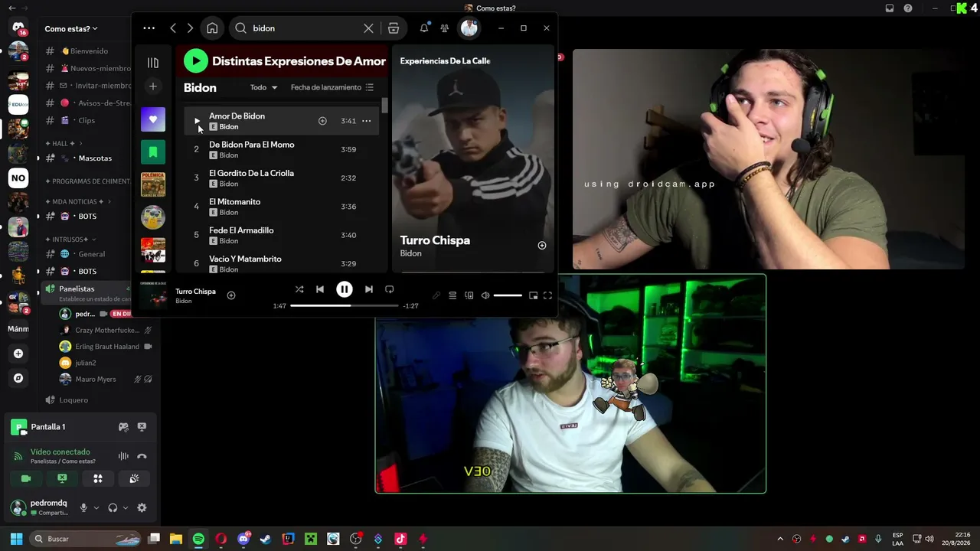Viewport: 980px width, 551px height.
Task: Open Spotify's three-dot main menu
Action: (149, 28)
